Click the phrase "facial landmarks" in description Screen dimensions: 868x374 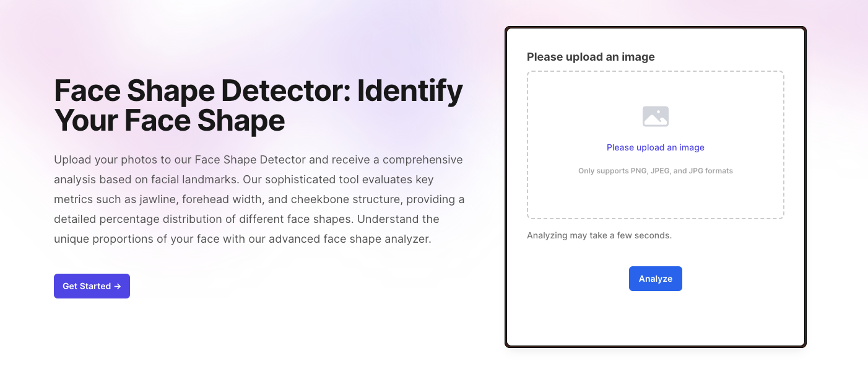pos(196,180)
